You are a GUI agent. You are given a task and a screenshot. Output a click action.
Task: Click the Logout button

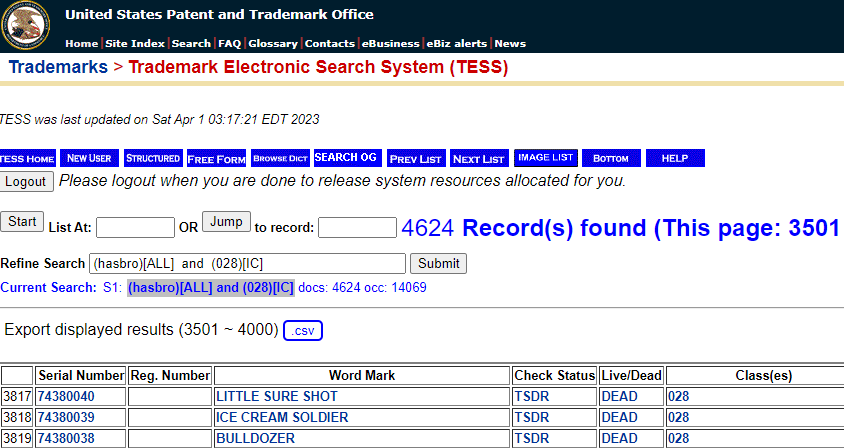point(26,181)
